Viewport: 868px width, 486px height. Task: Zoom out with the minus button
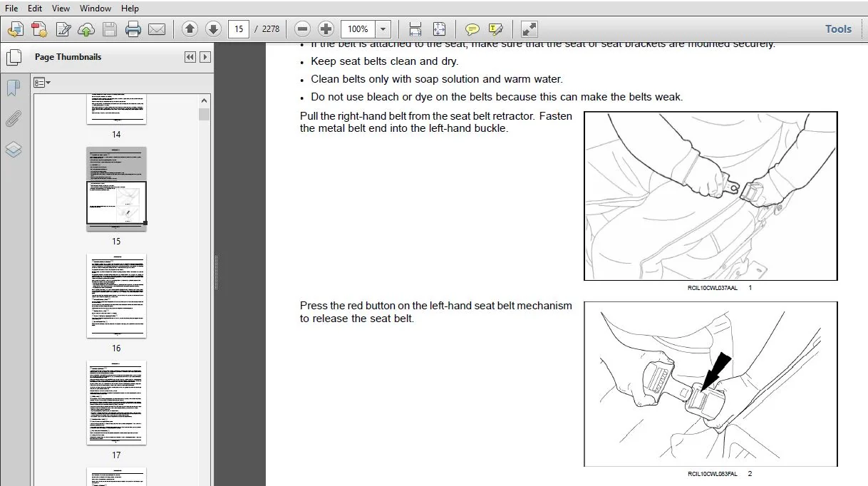pyautogui.click(x=302, y=29)
